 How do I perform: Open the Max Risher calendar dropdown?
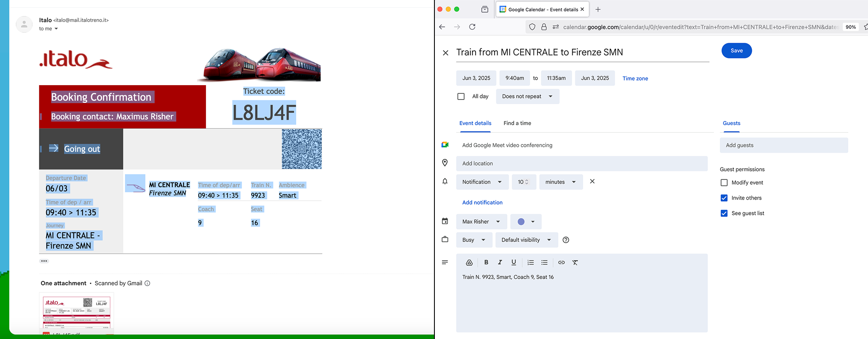point(481,222)
